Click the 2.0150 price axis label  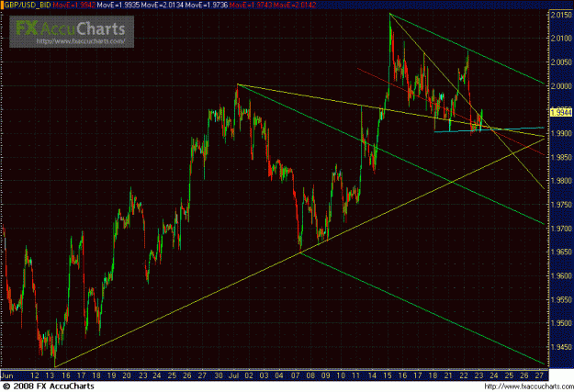561,15
